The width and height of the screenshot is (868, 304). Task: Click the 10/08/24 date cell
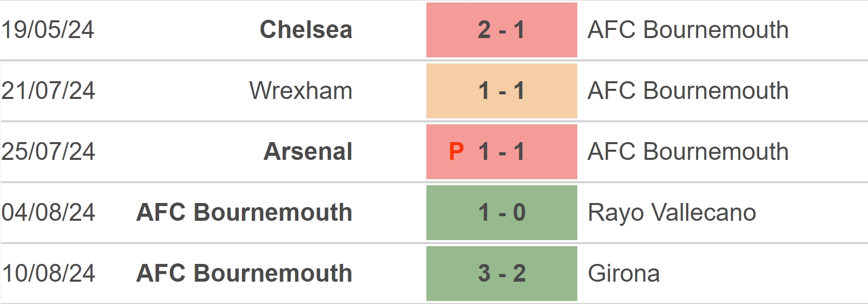click(48, 274)
